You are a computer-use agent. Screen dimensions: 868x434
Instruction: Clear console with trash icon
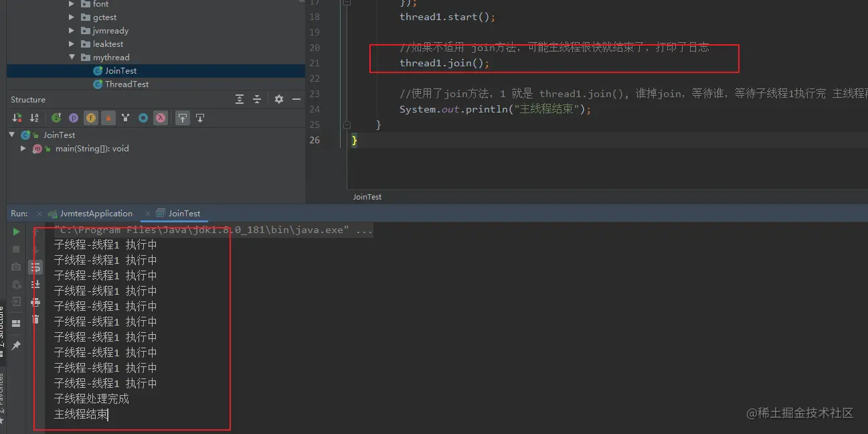[35, 319]
